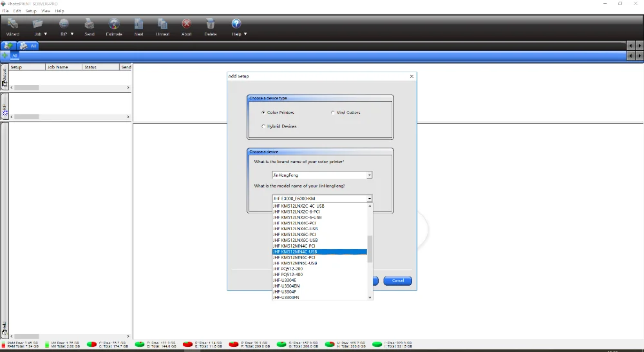
Task: Collapse the model name dropdown arrow
Action: (370, 198)
